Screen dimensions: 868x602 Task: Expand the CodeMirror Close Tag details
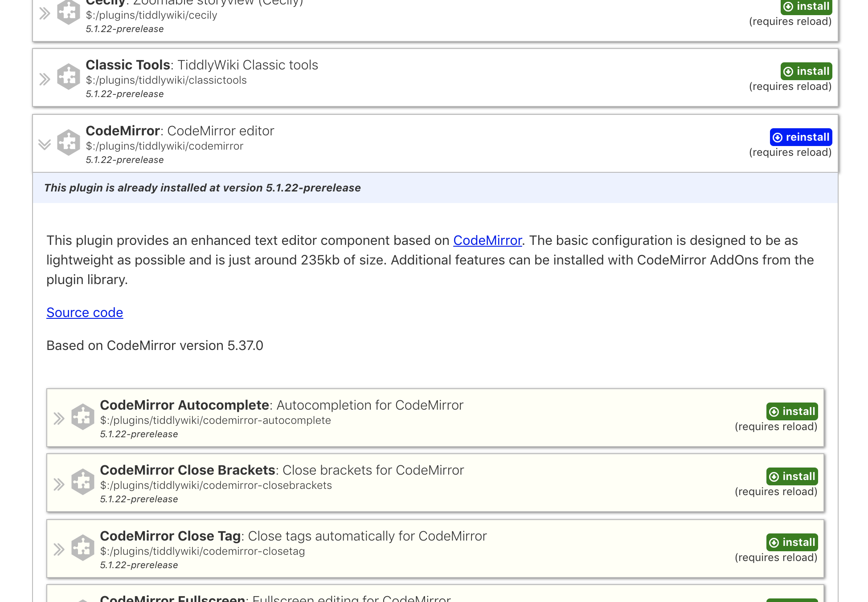[59, 550]
